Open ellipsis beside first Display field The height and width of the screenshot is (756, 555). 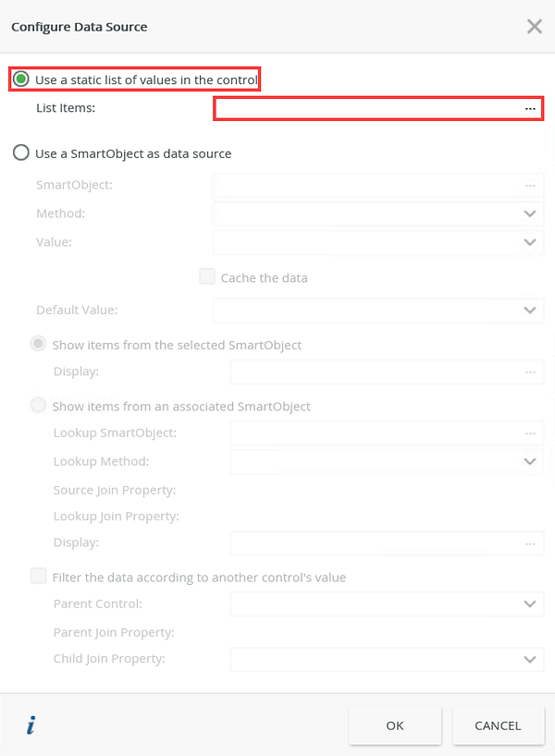(x=530, y=372)
